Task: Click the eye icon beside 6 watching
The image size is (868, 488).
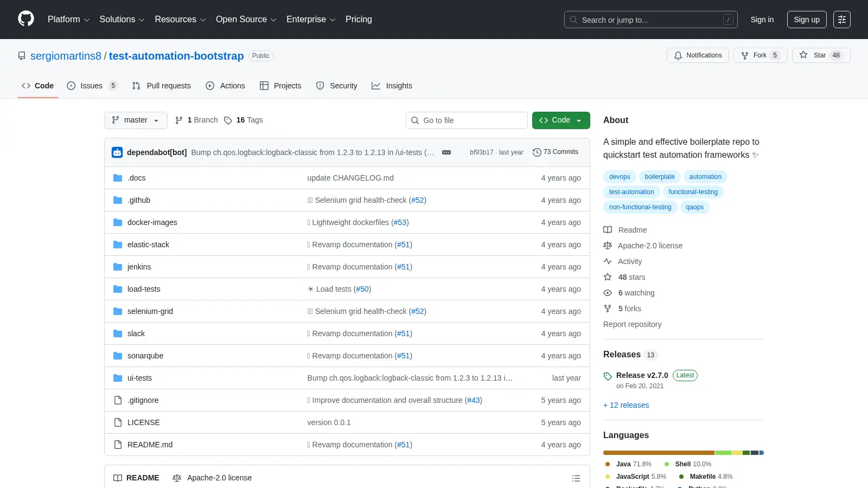Action: point(608,293)
